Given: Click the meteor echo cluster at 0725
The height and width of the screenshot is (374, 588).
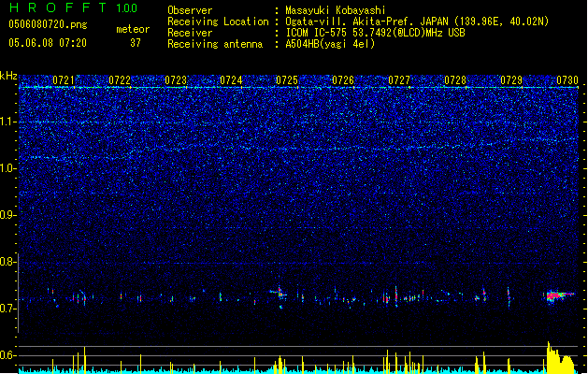Looking at the screenshot, I should coord(280,293).
